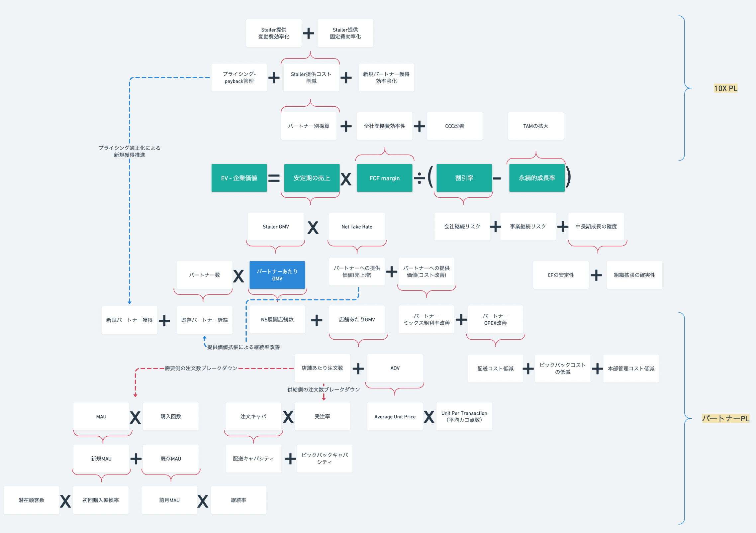This screenshot has width=756, height=533.
Task: Click the Average Unit Price node
Action: pos(395,417)
